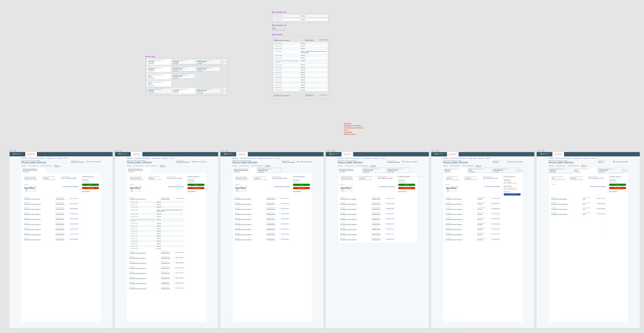Click green Approve button in Three Tabs frame
The width and height of the screenshot is (644, 333).
coord(407,185)
